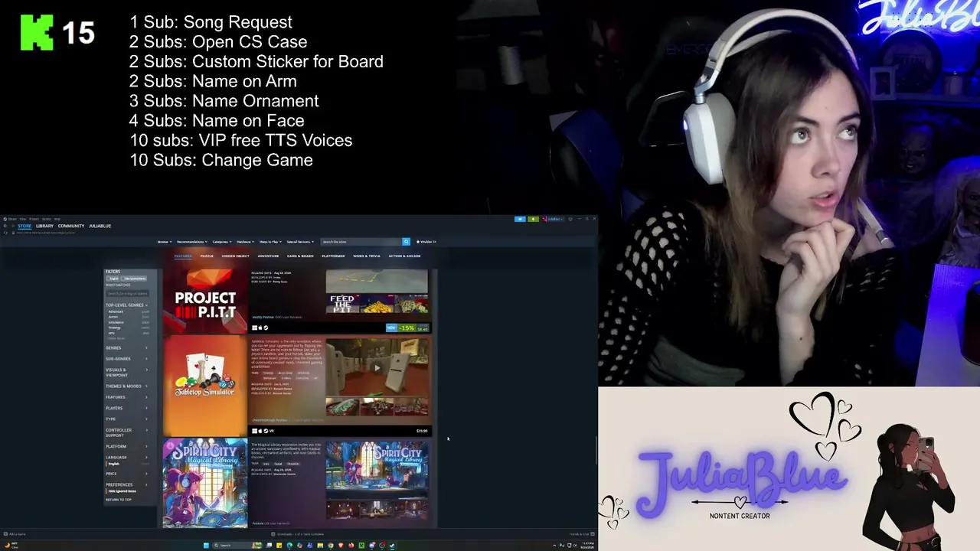
Task: Open the Ways to Play dropdown
Action: (270, 242)
